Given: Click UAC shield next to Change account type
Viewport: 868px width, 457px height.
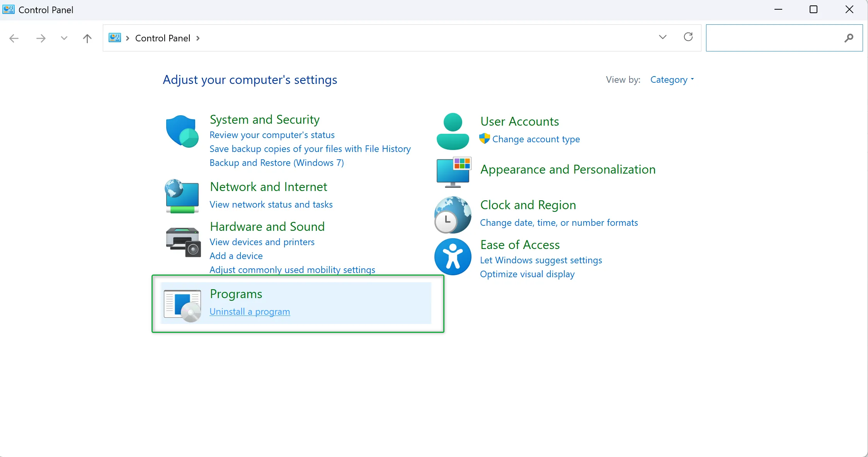Looking at the screenshot, I should [485, 139].
